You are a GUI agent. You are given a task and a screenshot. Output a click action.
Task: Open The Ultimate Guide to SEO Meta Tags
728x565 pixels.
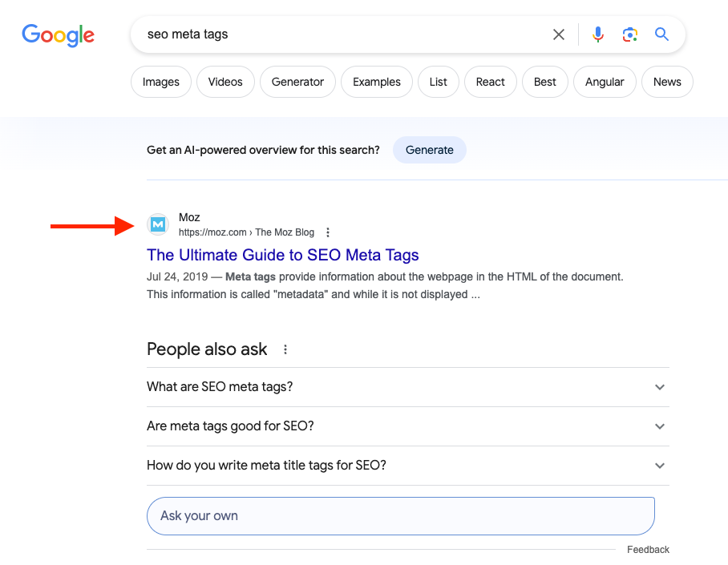283,255
